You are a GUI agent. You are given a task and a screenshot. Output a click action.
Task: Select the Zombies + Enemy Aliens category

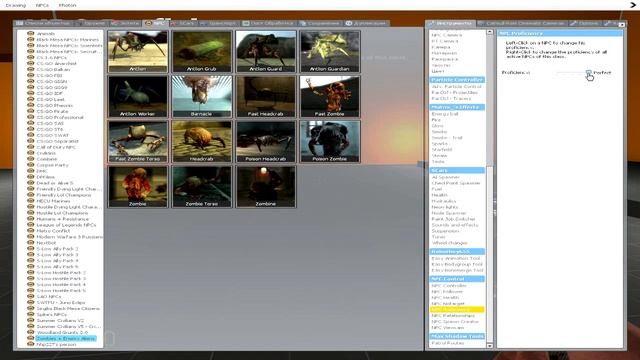66,339
